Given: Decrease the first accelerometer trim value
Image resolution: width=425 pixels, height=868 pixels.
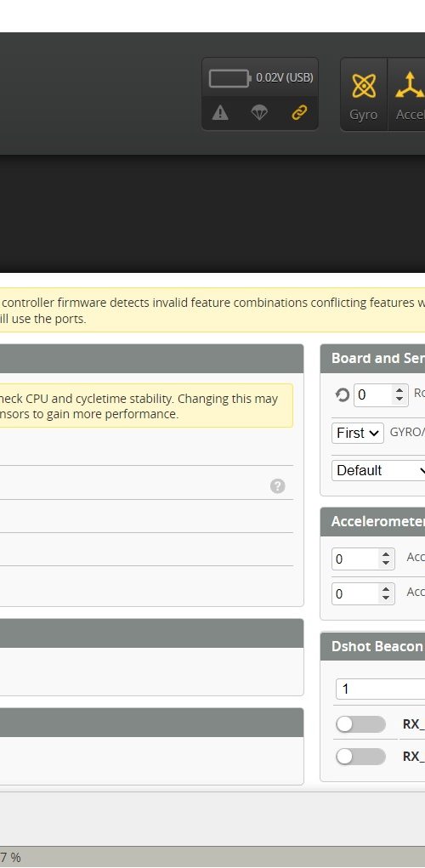Looking at the screenshot, I should tap(386, 564).
